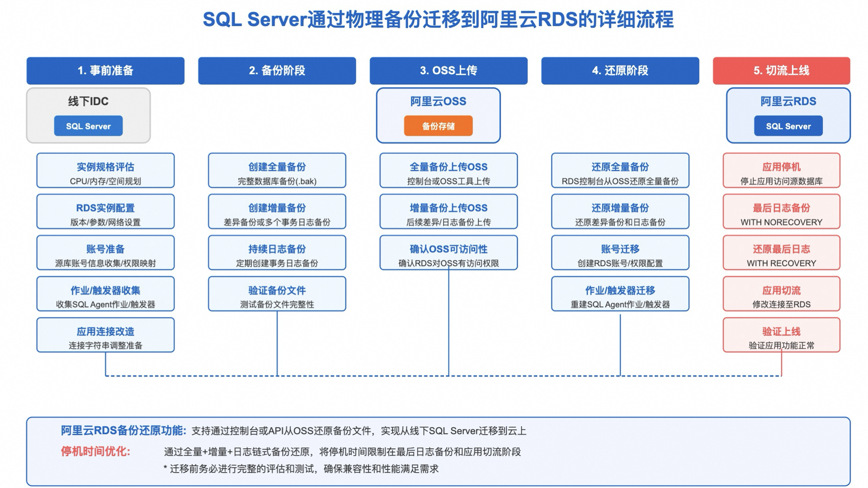Viewport: 868px width, 488px height.
Task: Select the 验证上线 step box
Action: click(781, 335)
